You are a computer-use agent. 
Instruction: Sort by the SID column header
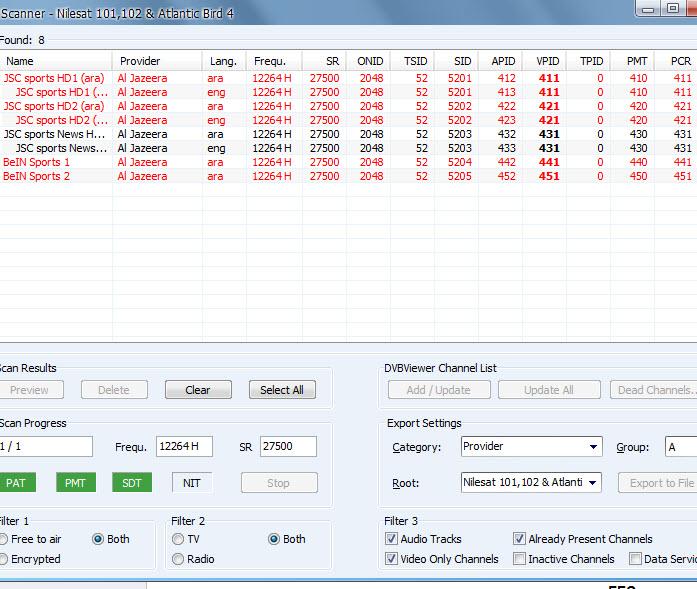[x=457, y=61]
